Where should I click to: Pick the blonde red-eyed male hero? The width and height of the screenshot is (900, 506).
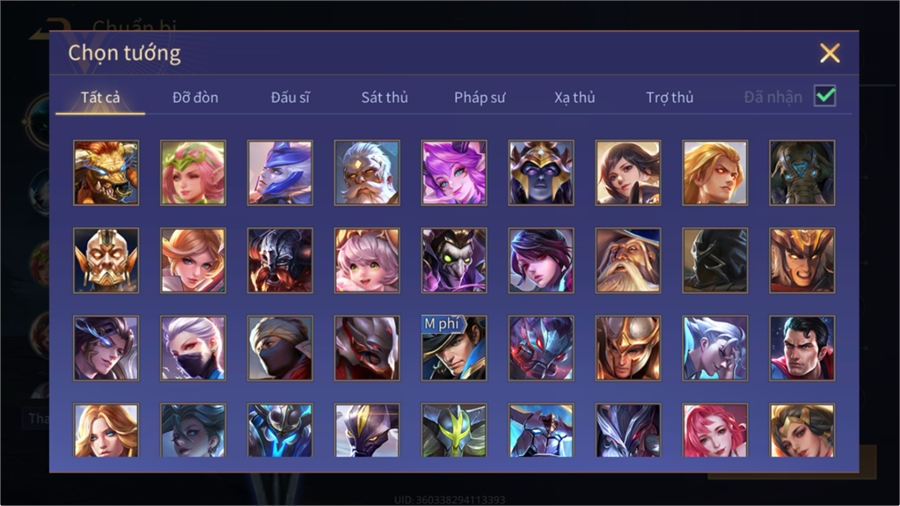[x=715, y=173]
